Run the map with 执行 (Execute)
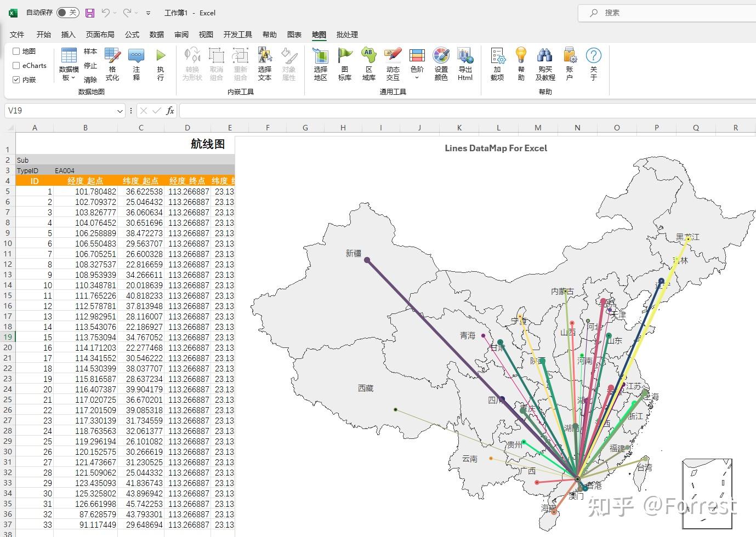The image size is (756, 537). 160,63
